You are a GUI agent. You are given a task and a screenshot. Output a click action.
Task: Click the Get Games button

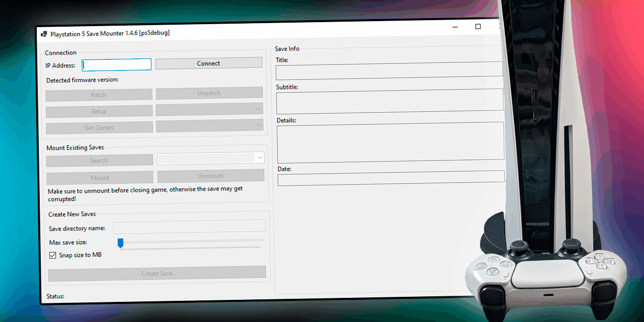(99, 127)
